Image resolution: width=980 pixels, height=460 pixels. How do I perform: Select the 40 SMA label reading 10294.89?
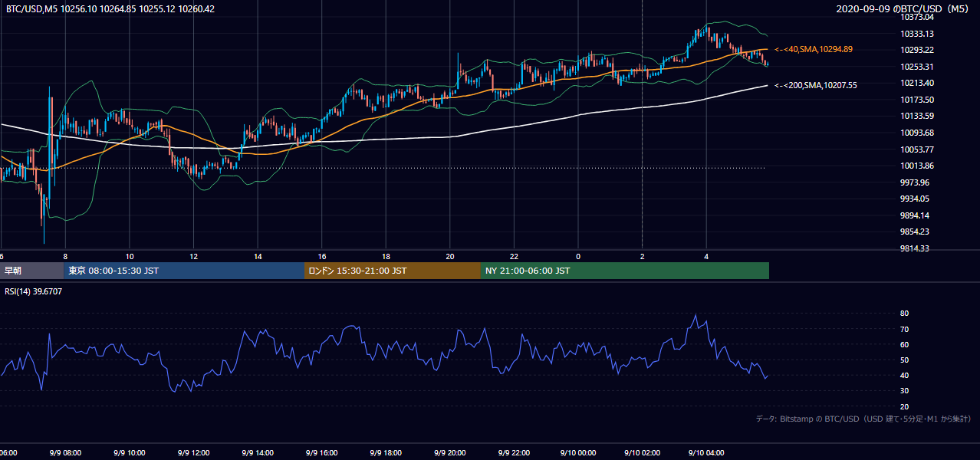[814, 49]
